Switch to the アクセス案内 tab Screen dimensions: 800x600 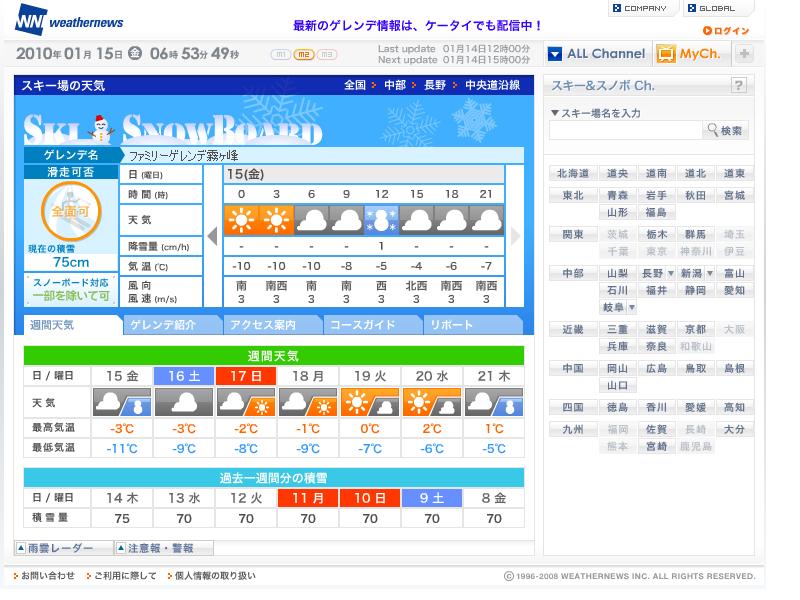click(x=272, y=325)
